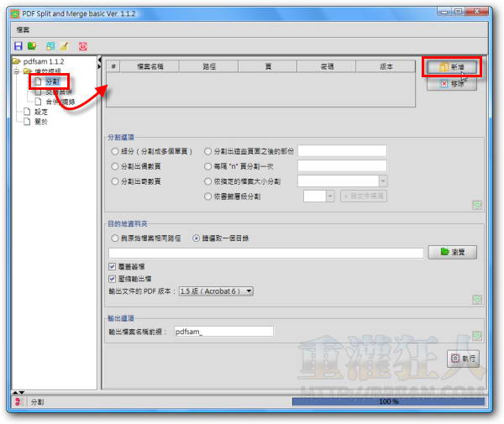Screen dimensions: 504x424
Task: Open the bookmark level dropdown
Action: [330, 196]
